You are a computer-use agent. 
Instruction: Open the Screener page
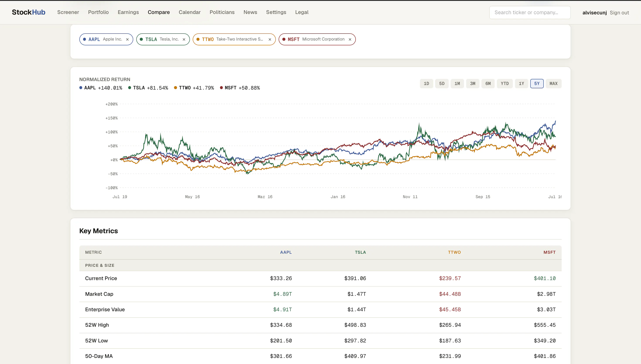click(68, 12)
